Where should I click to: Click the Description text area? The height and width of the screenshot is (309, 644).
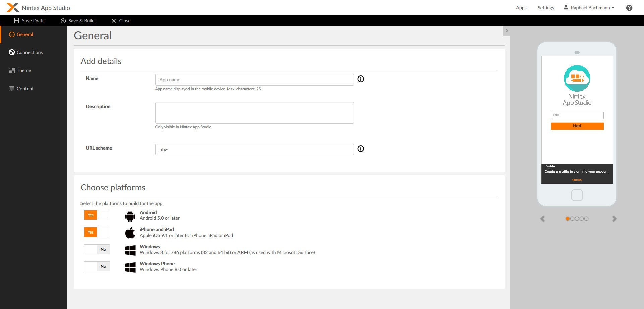254,113
